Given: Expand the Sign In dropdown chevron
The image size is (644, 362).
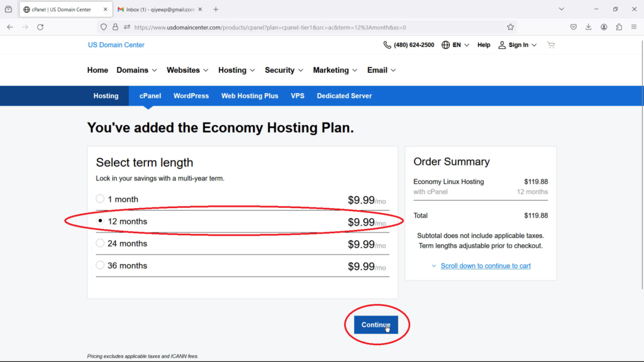Looking at the screenshot, I should (534, 45).
